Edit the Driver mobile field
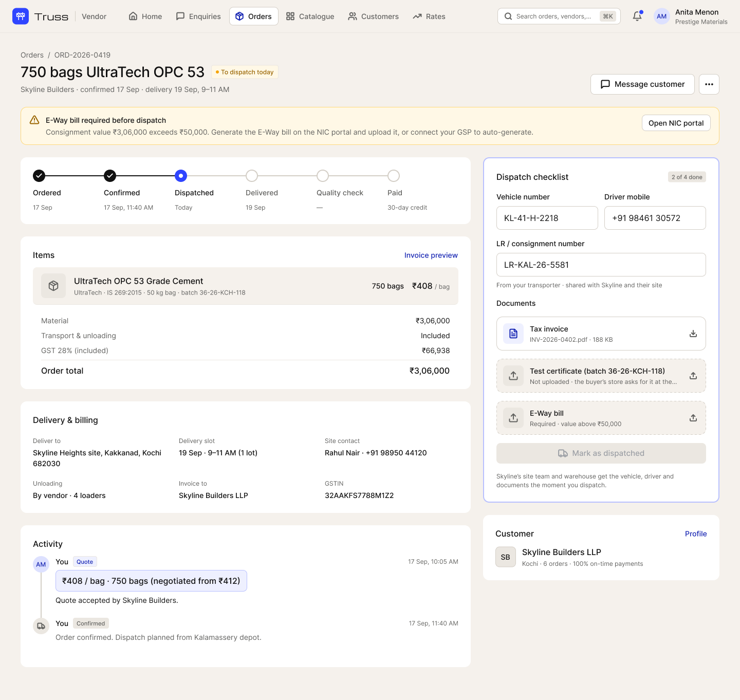Viewport: 740px width, 700px height. pyautogui.click(x=655, y=218)
